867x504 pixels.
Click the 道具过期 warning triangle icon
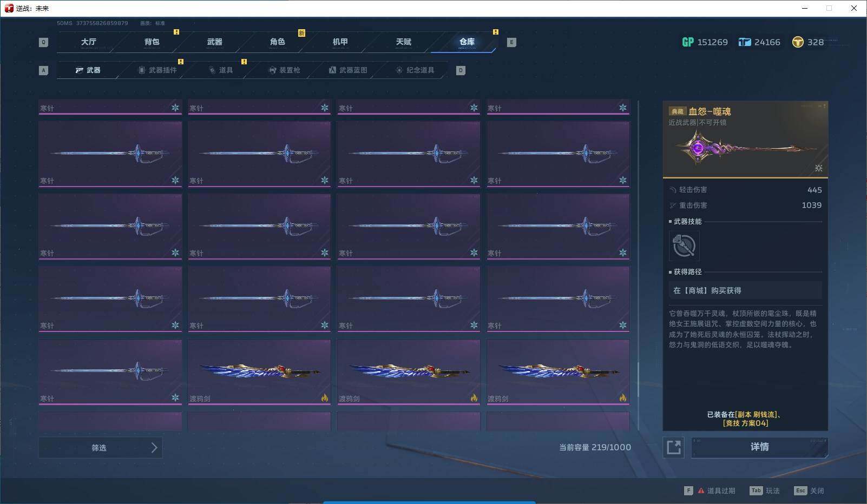click(x=701, y=490)
